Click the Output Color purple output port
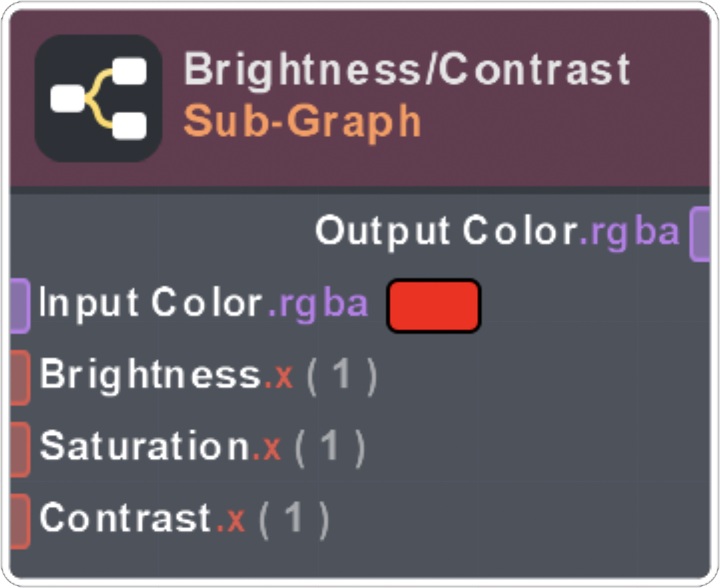 tap(701, 233)
